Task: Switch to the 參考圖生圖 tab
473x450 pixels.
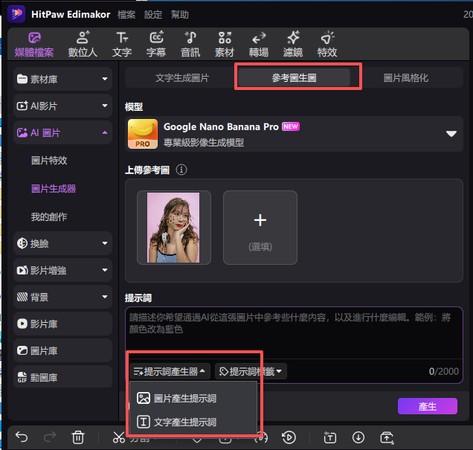Action: tap(294, 78)
